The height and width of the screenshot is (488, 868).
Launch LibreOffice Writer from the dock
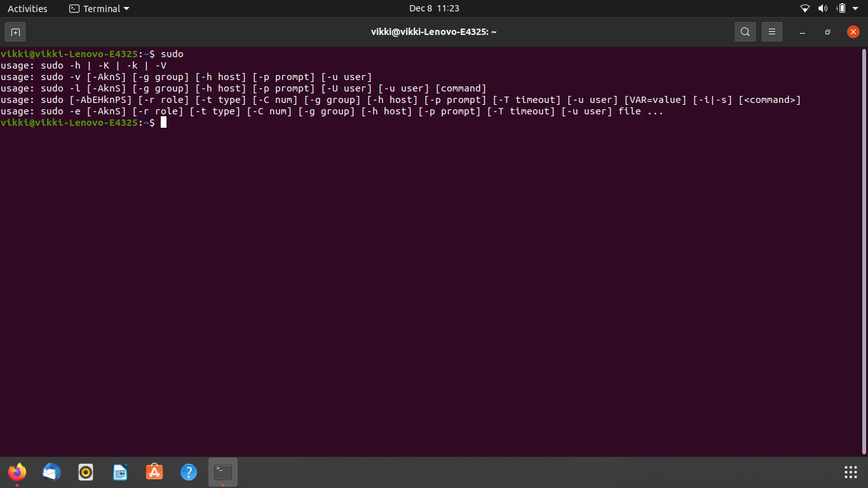pyautogui.click(x=120, y=472)
